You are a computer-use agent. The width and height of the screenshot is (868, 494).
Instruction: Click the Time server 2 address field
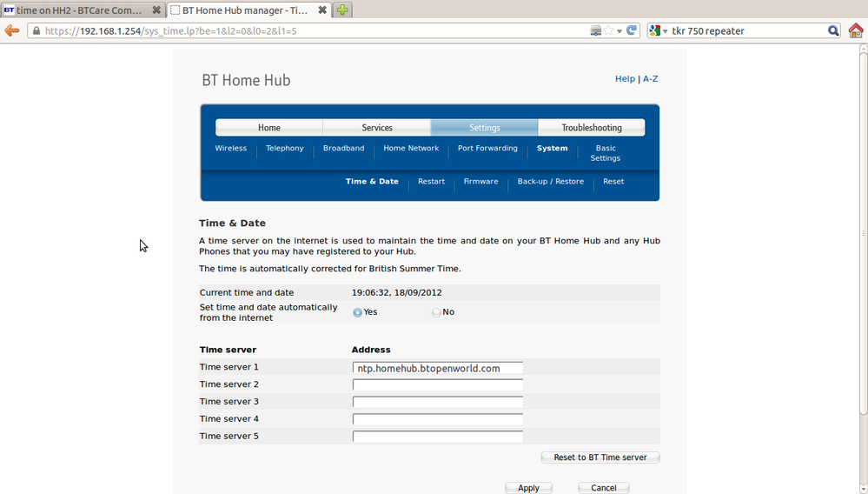coord(438,385)
